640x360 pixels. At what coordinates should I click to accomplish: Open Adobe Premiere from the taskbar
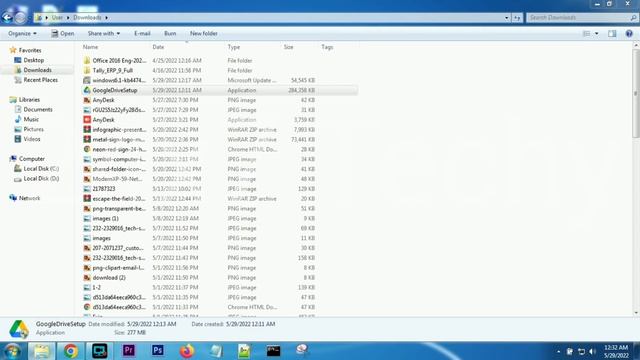click(129, 351)
